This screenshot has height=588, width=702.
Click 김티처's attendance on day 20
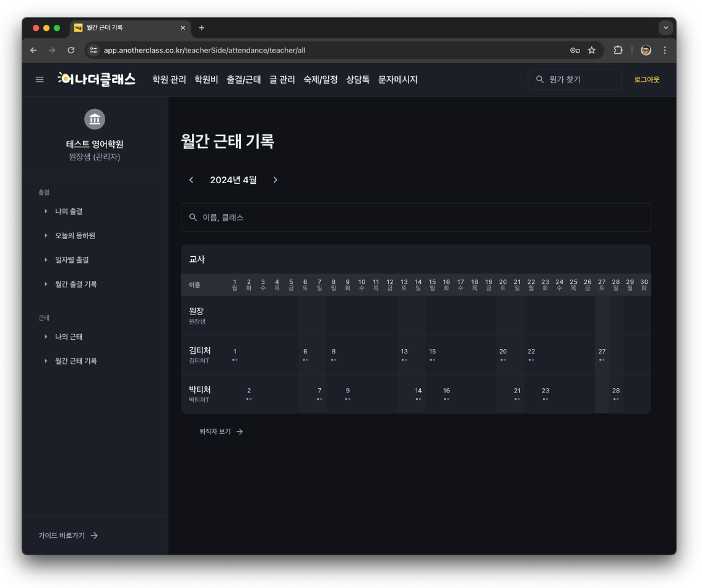(503, 355)
